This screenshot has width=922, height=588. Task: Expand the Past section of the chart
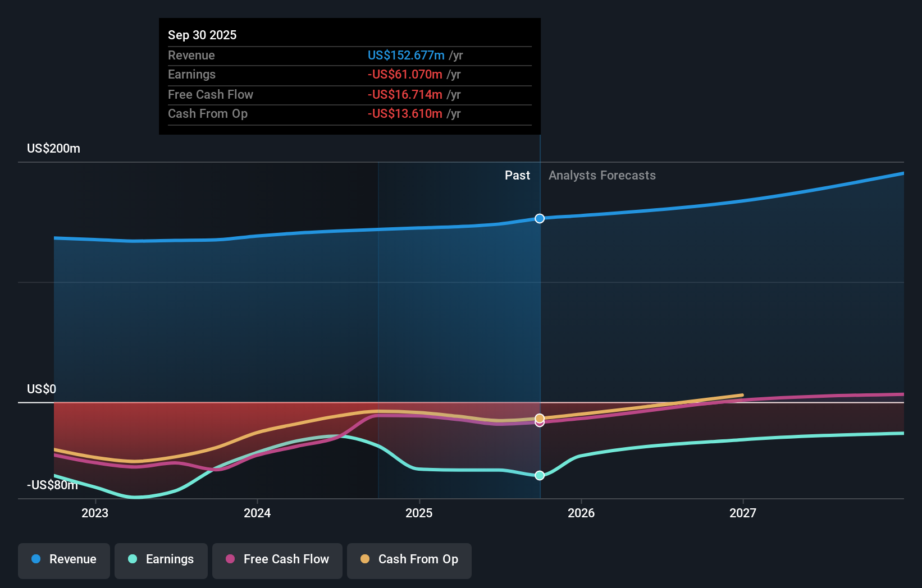click(x=517, y=175)
